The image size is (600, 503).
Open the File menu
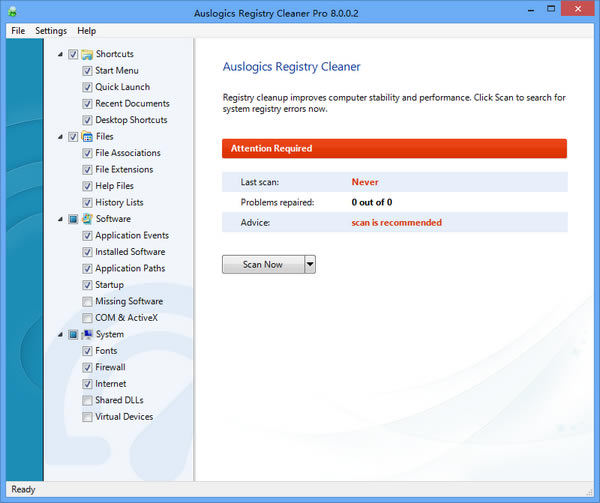pos(17,31)
